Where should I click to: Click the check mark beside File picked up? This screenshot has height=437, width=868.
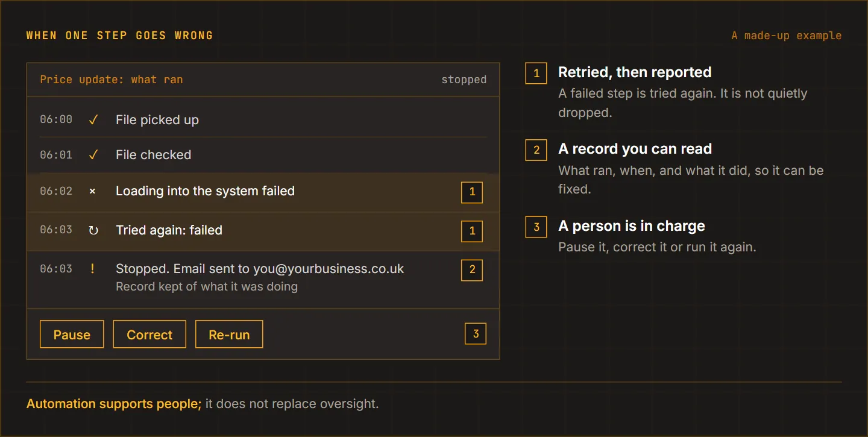click(x=93, y=120)
